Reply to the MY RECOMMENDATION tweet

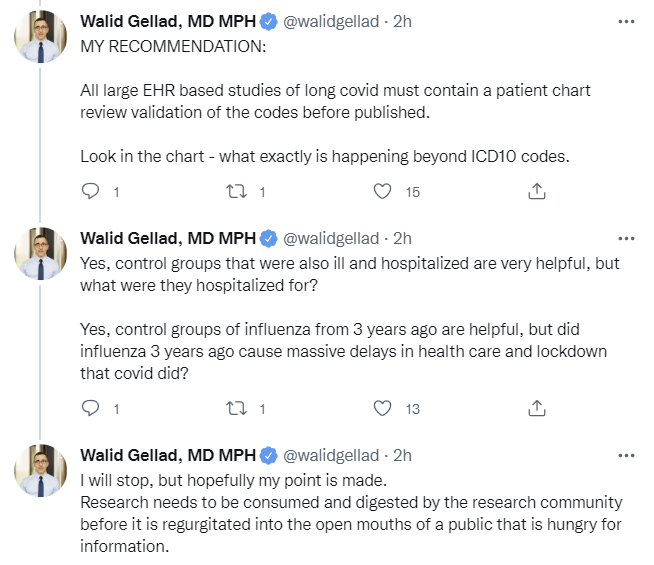(x=90, y=191)
